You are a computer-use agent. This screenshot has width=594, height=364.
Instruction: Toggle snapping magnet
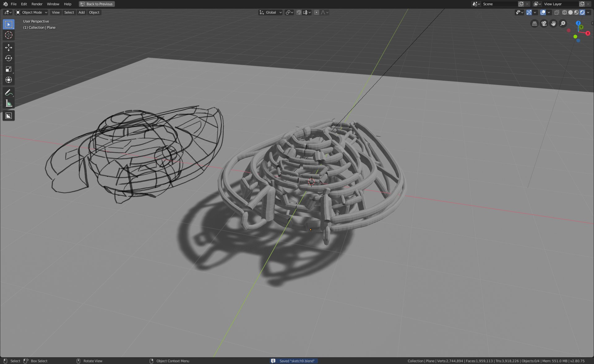tap(299, 12)
